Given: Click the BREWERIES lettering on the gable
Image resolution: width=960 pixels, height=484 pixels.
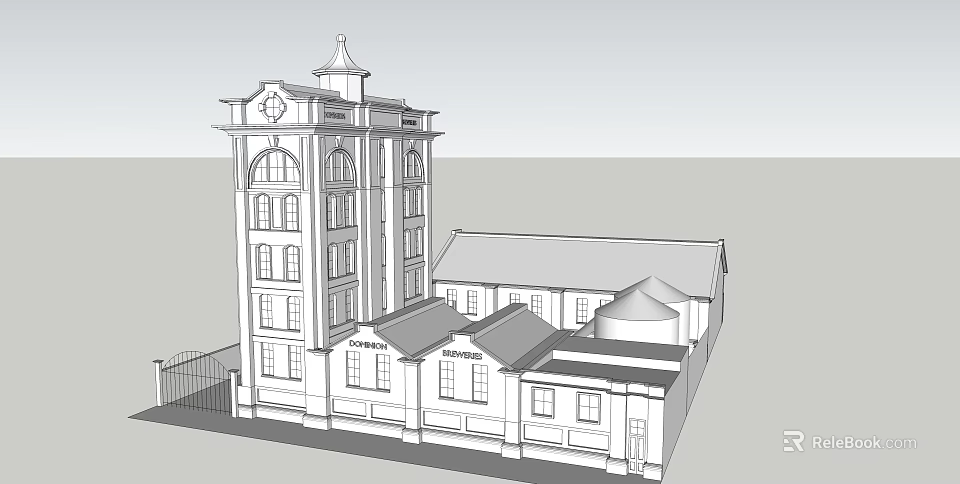Looking at the screenshot, I should coord(462,354).
